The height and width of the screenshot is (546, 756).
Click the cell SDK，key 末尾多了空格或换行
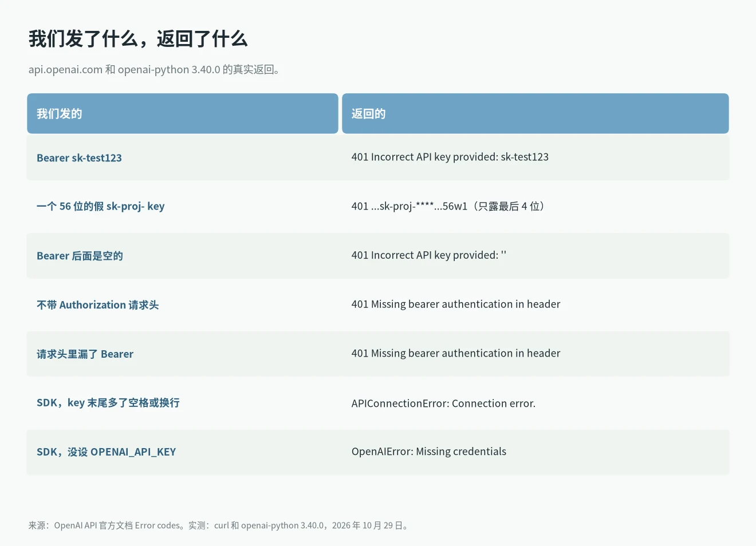(108, 403)
